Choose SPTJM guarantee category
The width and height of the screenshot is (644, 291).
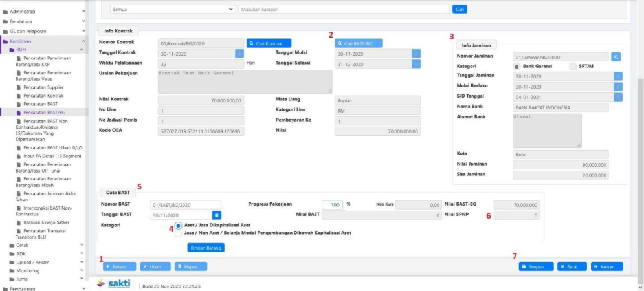573,67
